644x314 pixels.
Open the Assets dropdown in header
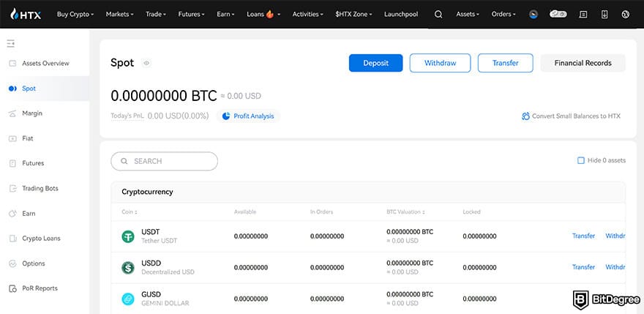[x=468, y=15]
